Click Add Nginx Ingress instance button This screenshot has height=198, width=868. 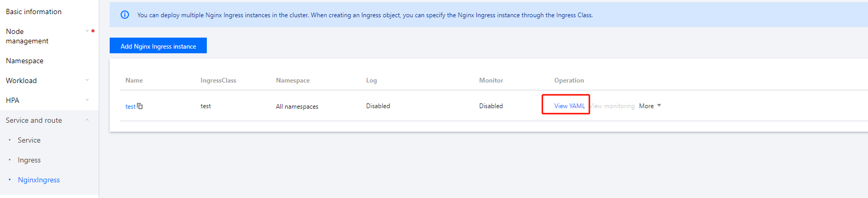click(x=158, y=45)
